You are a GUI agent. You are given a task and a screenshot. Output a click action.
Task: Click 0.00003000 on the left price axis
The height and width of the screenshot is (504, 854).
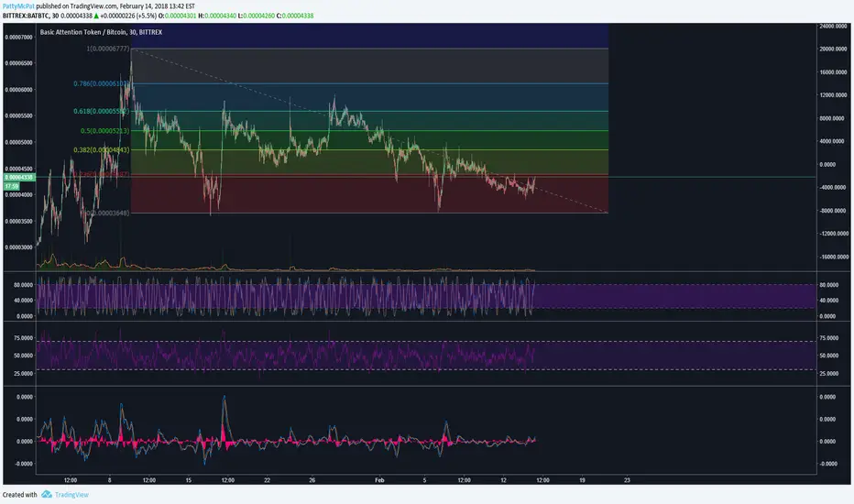pos(19,247)
